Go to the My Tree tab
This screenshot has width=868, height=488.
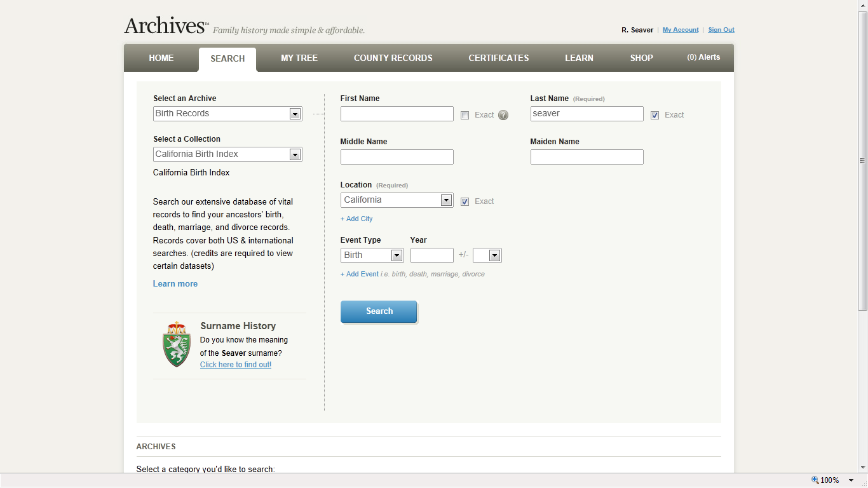pyautogui.click(x=299, y=58)
